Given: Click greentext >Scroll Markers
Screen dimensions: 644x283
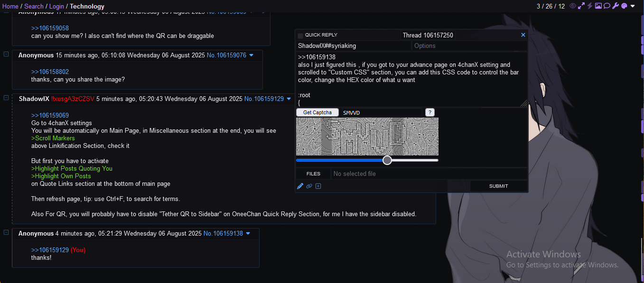Looking at the screenshot, I should click(53, 138).
